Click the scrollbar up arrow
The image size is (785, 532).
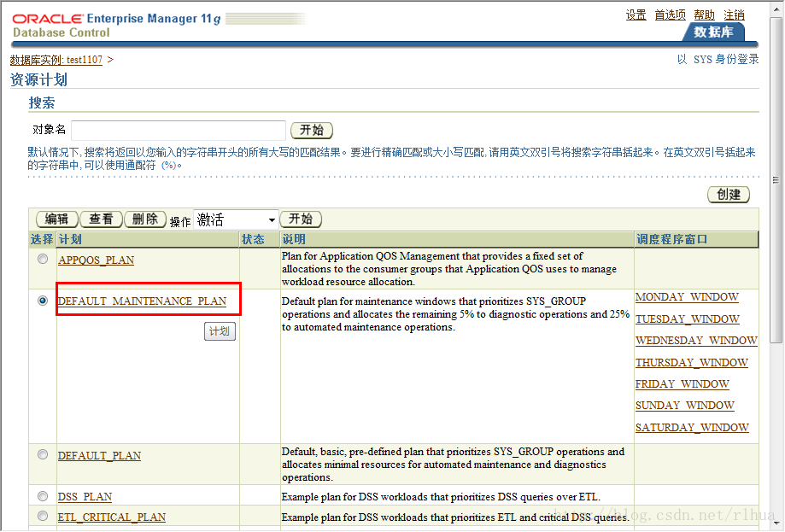776,10
